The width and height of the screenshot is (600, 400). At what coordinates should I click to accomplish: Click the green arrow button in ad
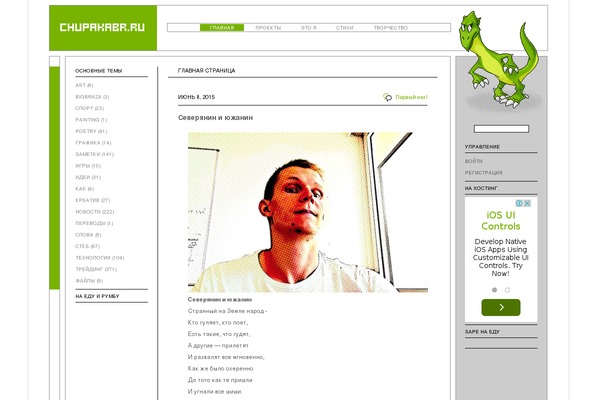pos(501,307)
